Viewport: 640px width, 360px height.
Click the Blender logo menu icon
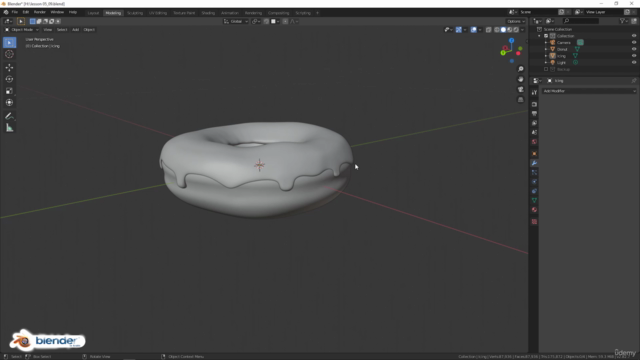[6, 12]
